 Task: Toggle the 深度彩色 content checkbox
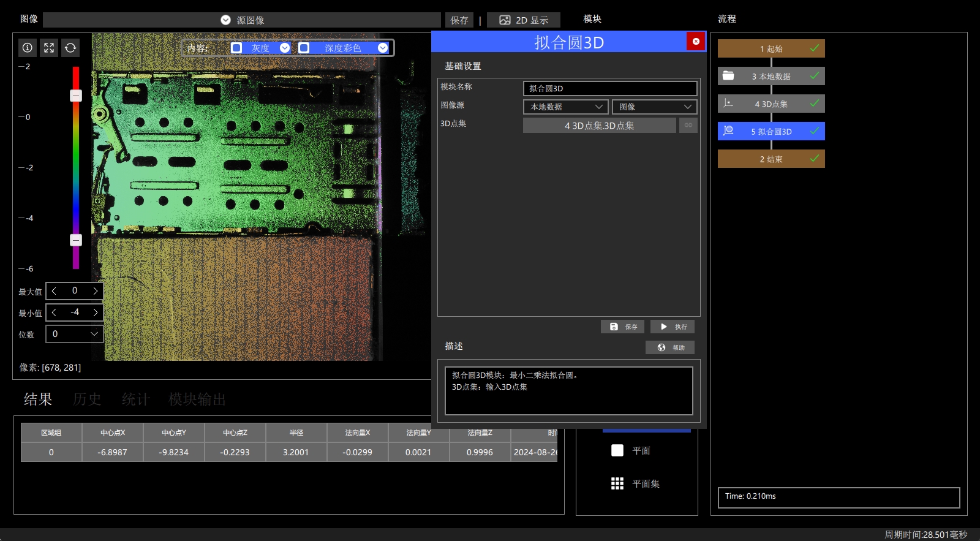[304, 48]
